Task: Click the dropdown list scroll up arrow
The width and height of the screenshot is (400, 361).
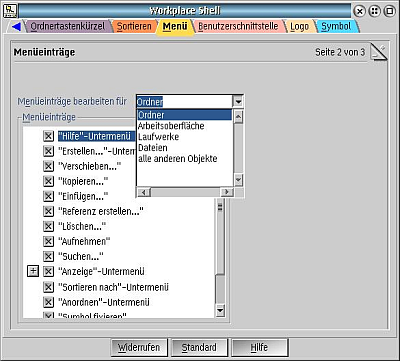Action: coord(238,117)
